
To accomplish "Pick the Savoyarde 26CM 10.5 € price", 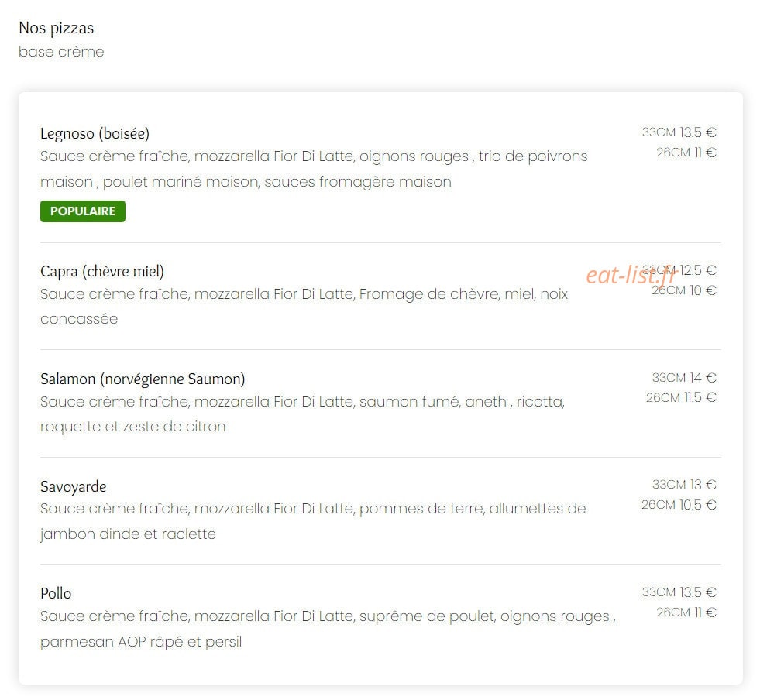I will 679,505.
